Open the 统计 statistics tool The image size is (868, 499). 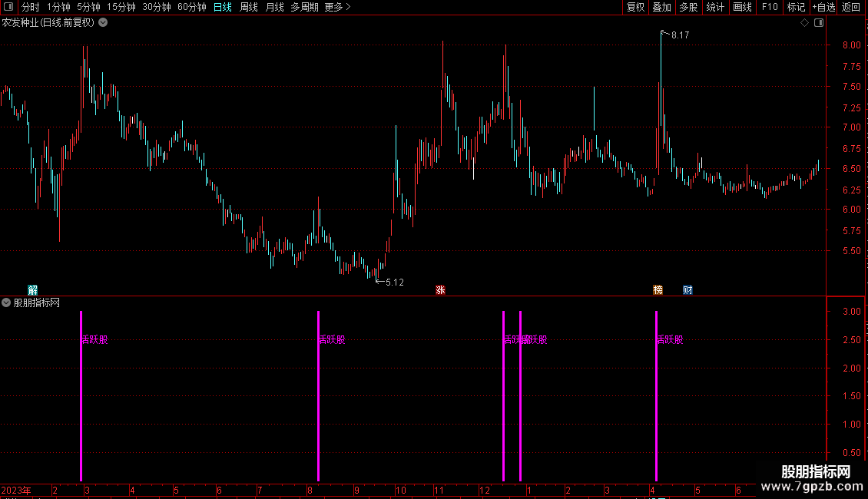tap(714, 7)
